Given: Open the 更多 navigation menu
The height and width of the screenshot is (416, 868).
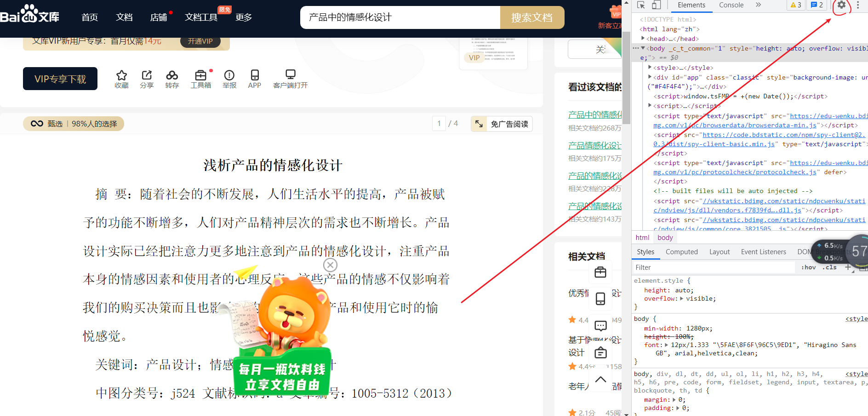Looking at the screenshot, I should [244, 17].
